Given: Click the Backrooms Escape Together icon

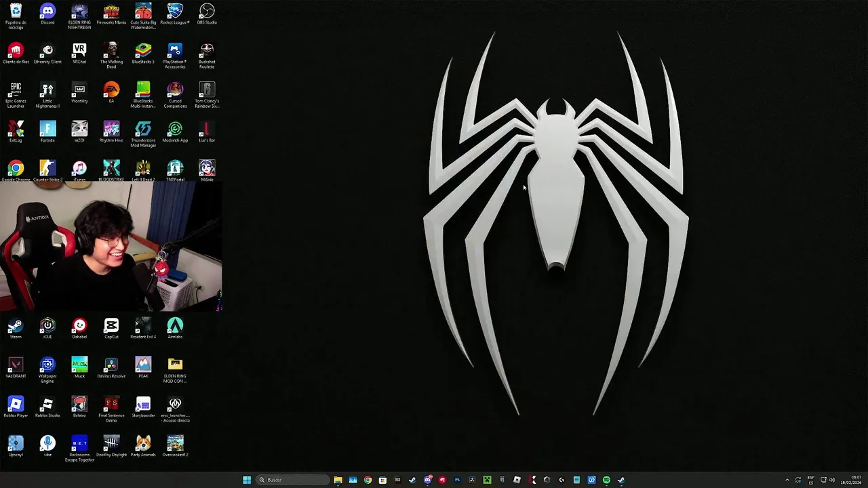Looking at the screenshot, I should [x=79, y=449].
